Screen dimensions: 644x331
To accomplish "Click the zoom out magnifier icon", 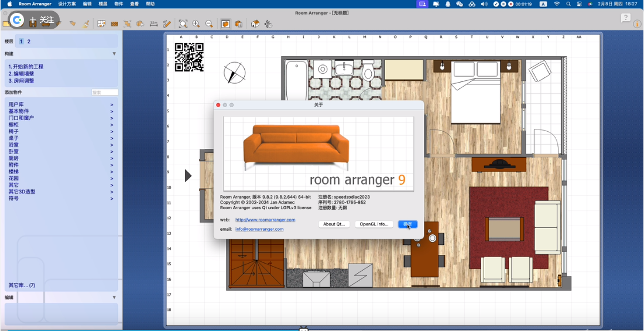I will click(x=209, y=24).
